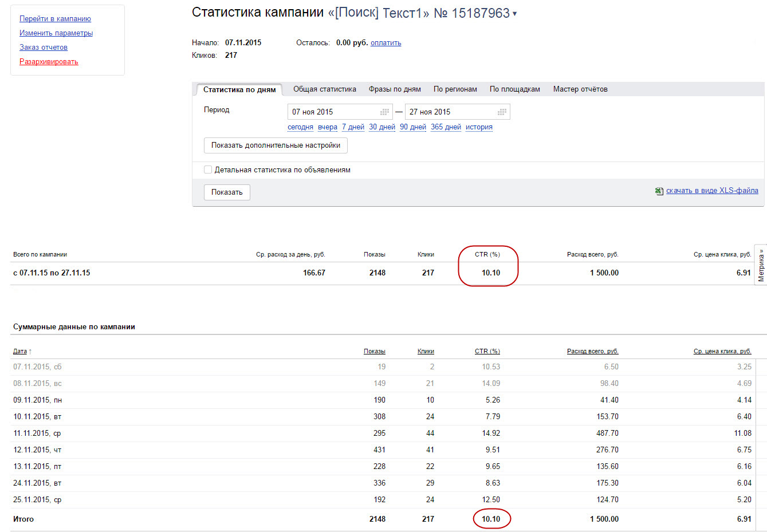
Task: Follow the оплатить link
Action: (386, 43)
